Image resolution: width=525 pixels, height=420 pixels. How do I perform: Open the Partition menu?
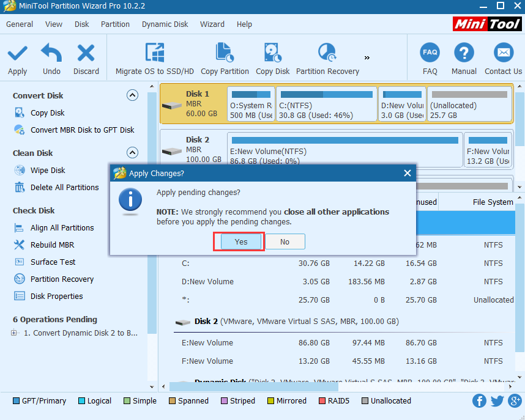pyautogui.click(x=115, y=24)
